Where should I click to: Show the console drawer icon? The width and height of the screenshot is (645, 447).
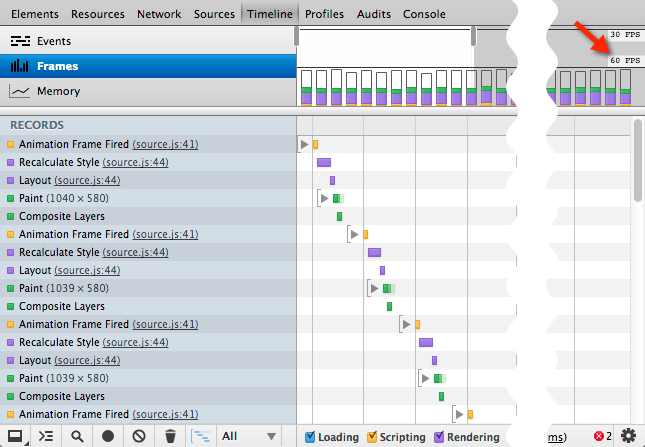[46, 436]
